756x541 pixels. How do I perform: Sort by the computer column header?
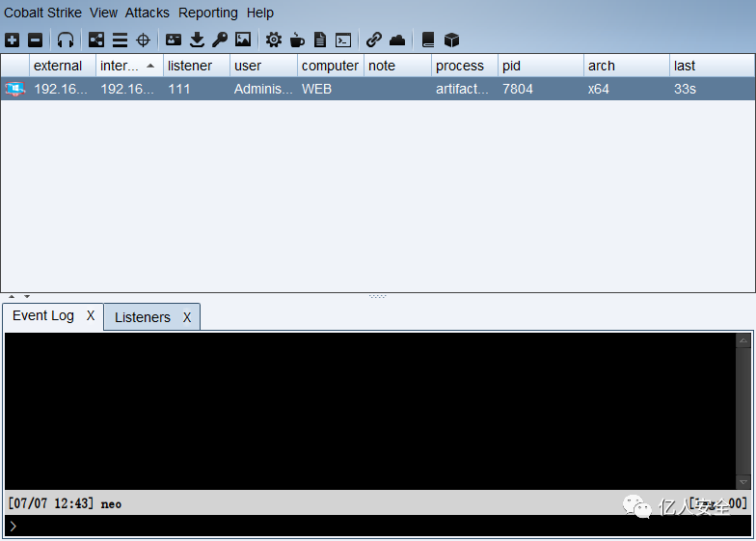[331, 66]
